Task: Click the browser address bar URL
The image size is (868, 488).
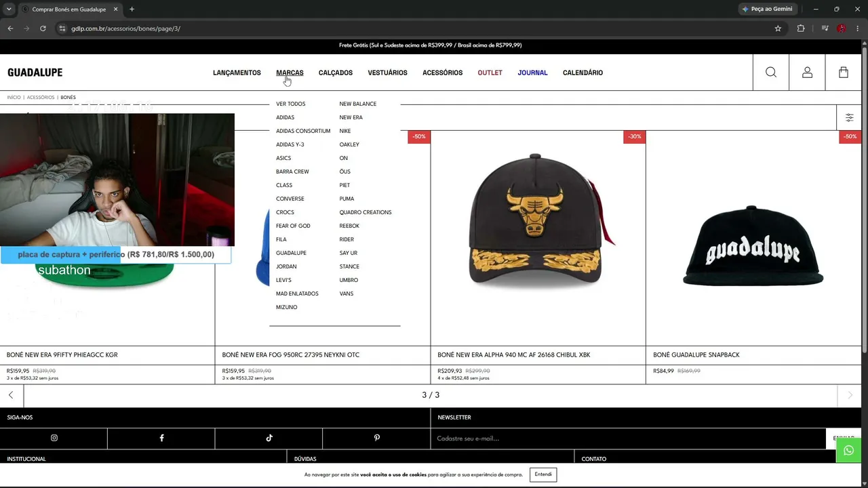Action: tap(126, 28)
